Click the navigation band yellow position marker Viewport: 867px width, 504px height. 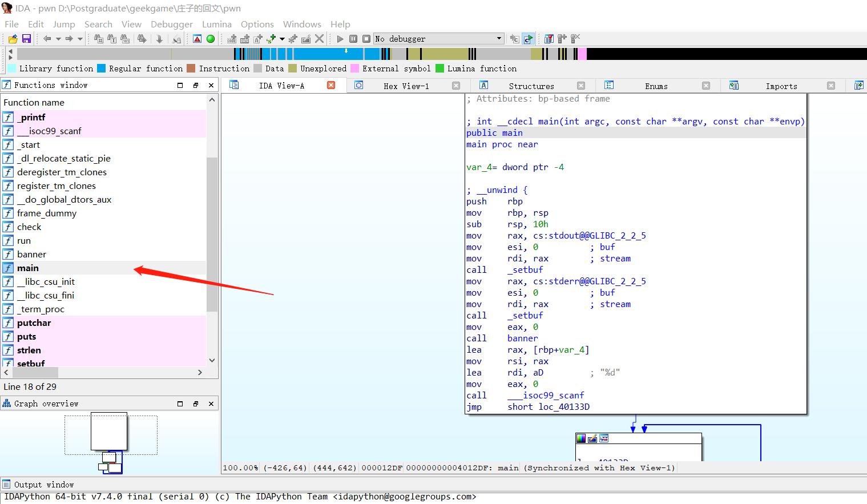(346, 51)
